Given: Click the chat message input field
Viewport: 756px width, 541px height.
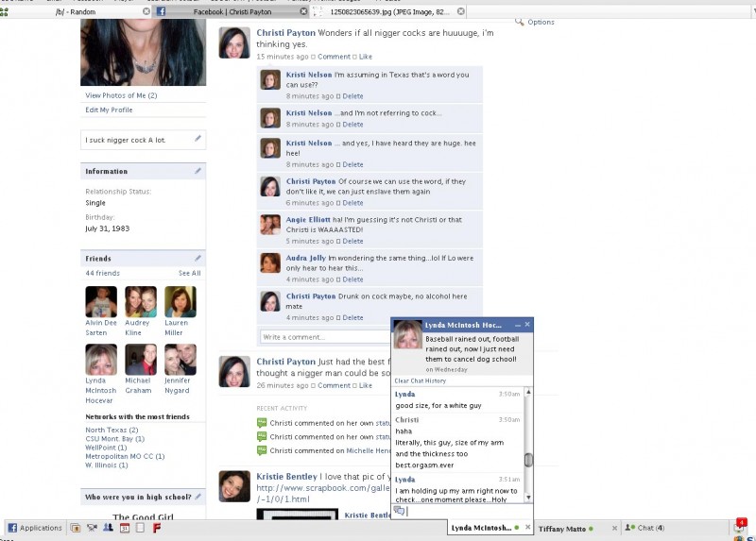Looking at the screenshot, I should 470,511.
